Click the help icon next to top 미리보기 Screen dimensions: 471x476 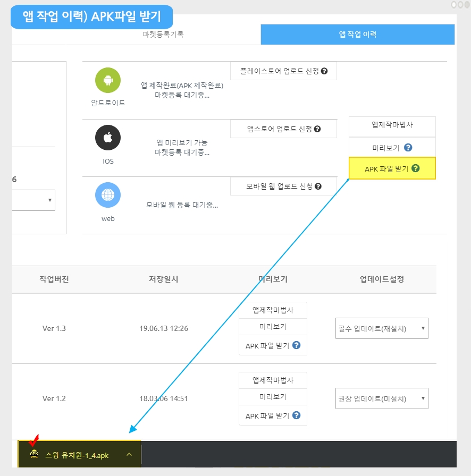(x=408, y=148)
